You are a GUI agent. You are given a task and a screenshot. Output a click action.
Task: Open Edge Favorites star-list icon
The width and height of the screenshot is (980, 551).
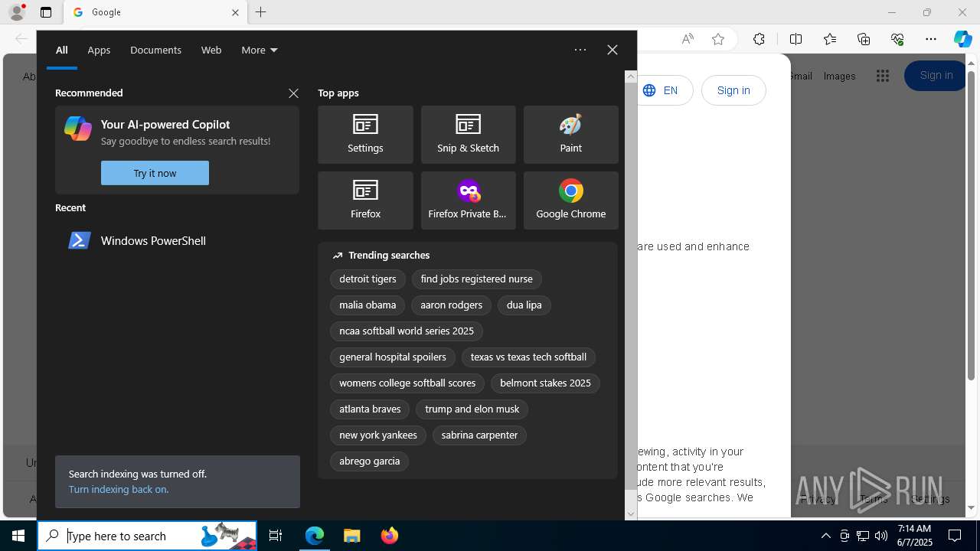tap(830, 39)
